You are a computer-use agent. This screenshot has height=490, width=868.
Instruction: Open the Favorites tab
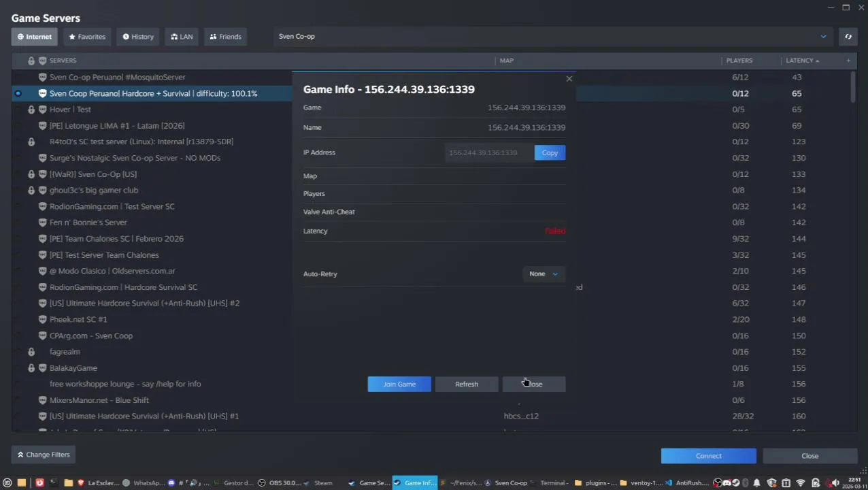tap(87, 37)
